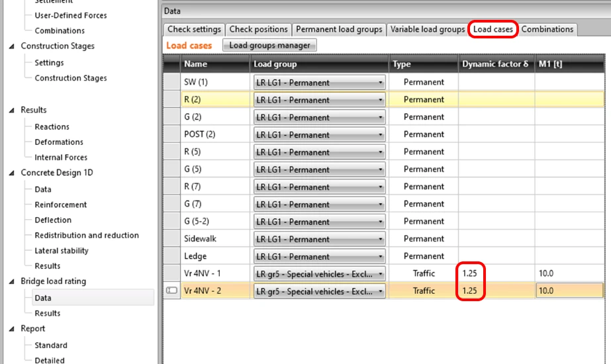Select Reinforcement in Concrete Design 1D

click(60, 205)
